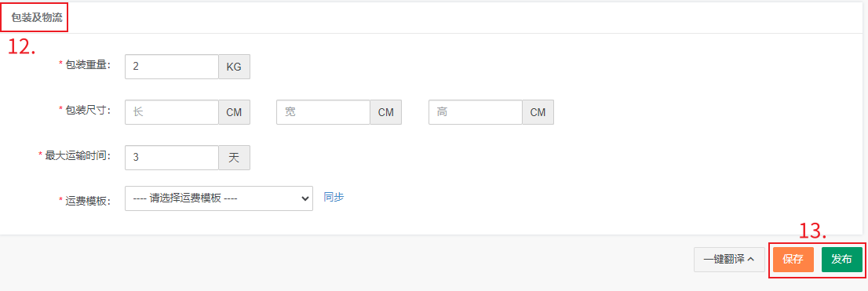868x291 pixels.
Task: Expand the 一键翻译 menu button
Action: 729,260
